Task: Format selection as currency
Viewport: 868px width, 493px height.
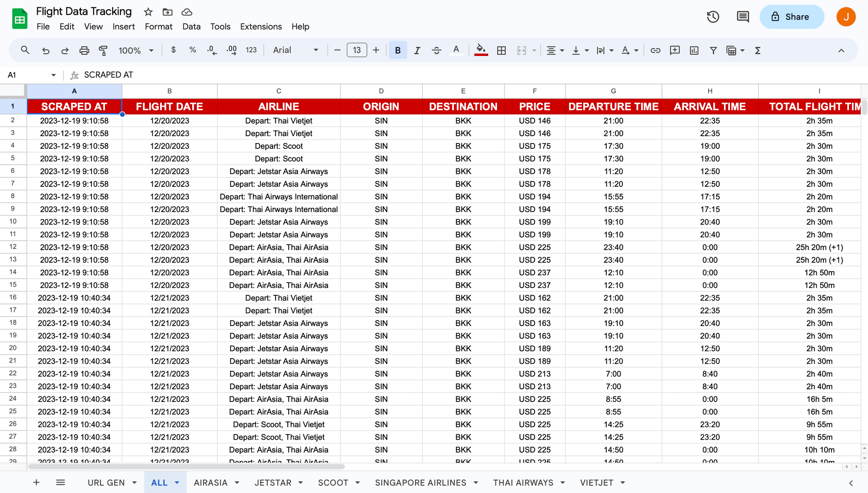Action: pyautogui.click(x=173, y=50)
